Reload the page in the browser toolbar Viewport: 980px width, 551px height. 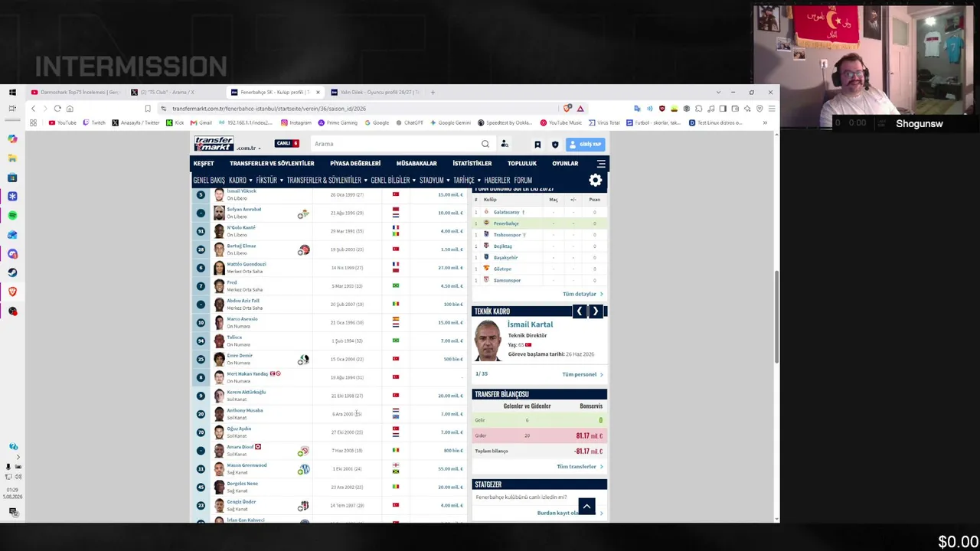tap(57, 109)
